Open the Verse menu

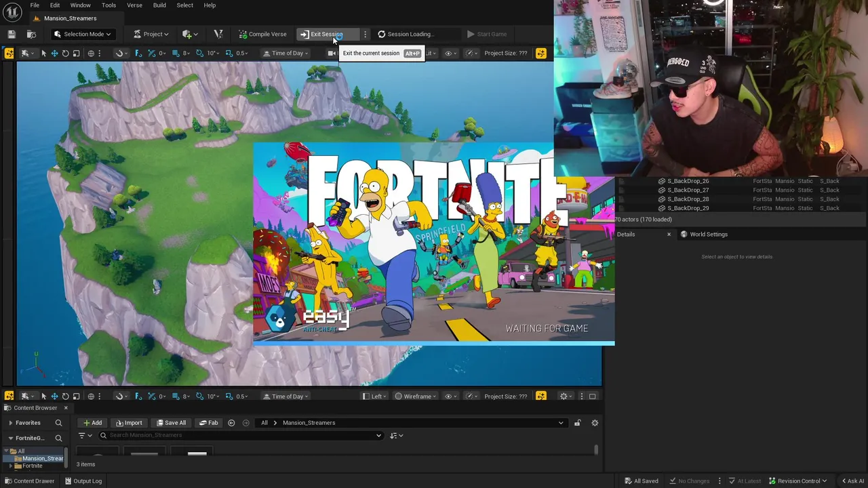point(134,5)
